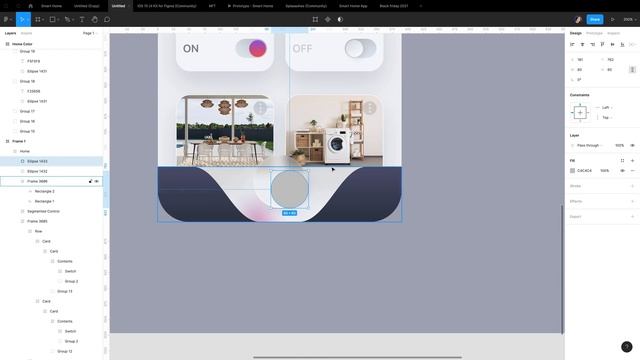Align selection to bottom edge
Screen dimensions: 640x360
[622, 44]
